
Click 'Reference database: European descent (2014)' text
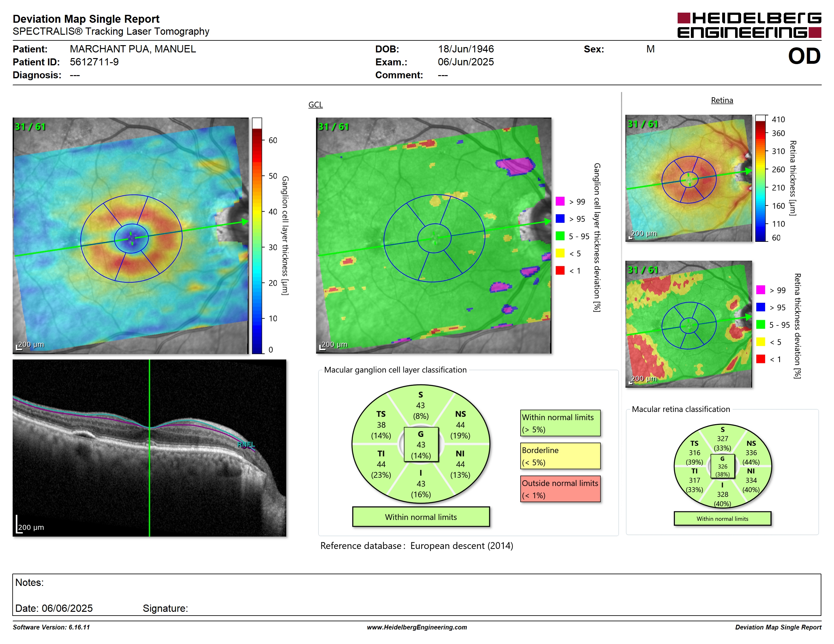click(x=417, y=546)
